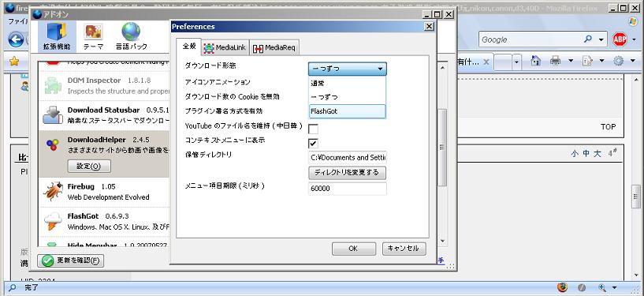This screenshot has width=644, height=296.
Task: Click the gear tools icon
Action: (x=619, y=61)
